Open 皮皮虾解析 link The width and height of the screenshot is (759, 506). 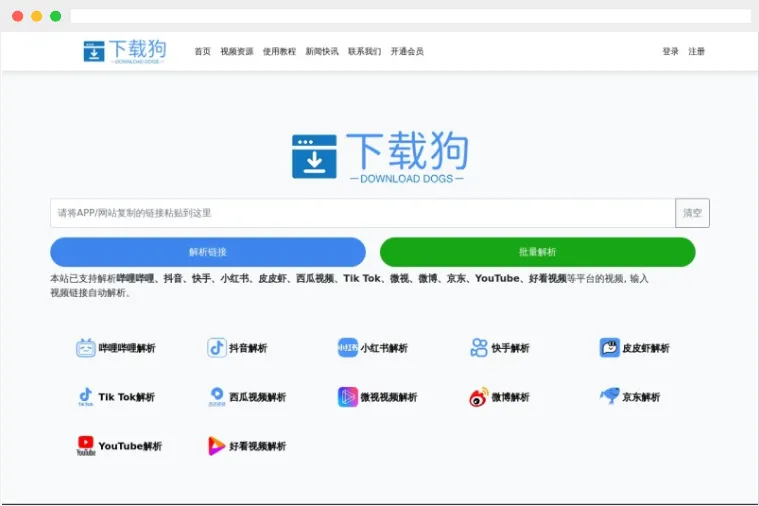click(646, 348)
